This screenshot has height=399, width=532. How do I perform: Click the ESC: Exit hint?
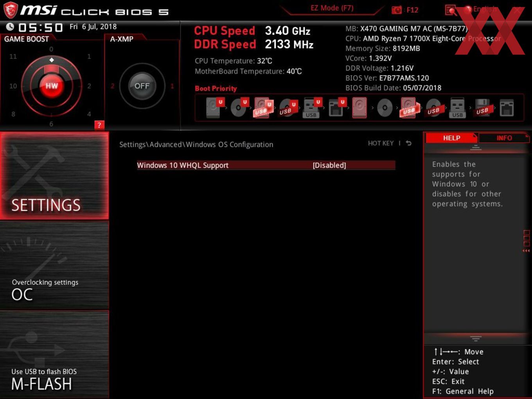[x=448, y=381]
